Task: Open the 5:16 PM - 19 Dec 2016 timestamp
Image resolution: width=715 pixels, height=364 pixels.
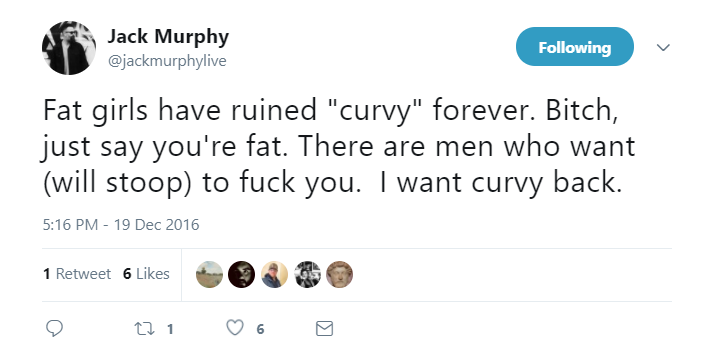Action: [x=121, y=224]
